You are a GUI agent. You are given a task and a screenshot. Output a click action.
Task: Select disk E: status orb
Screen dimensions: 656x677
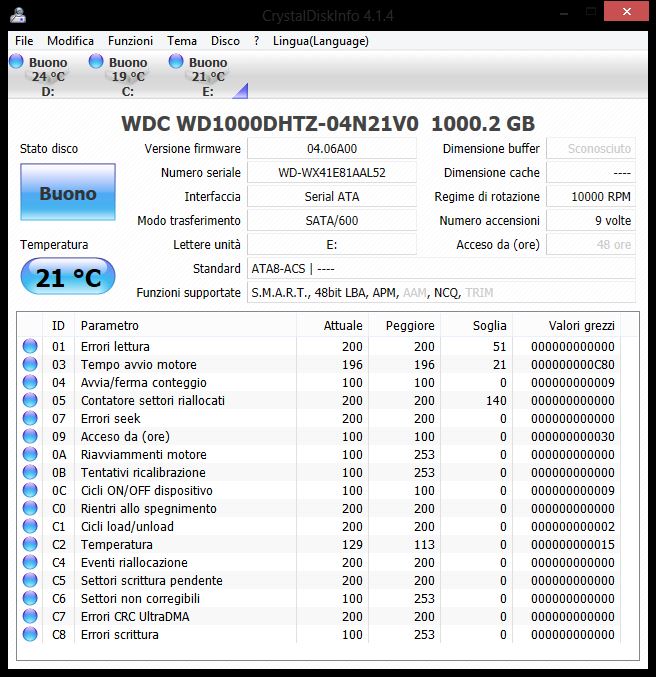(176, 61)
